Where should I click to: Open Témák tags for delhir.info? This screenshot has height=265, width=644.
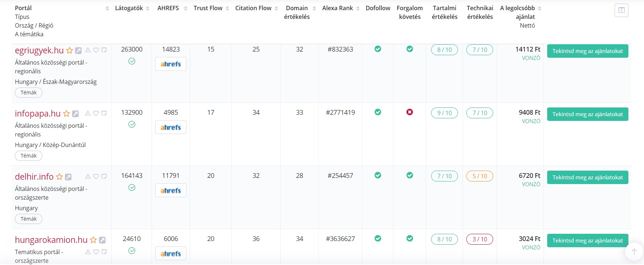[x=29, y=219]
